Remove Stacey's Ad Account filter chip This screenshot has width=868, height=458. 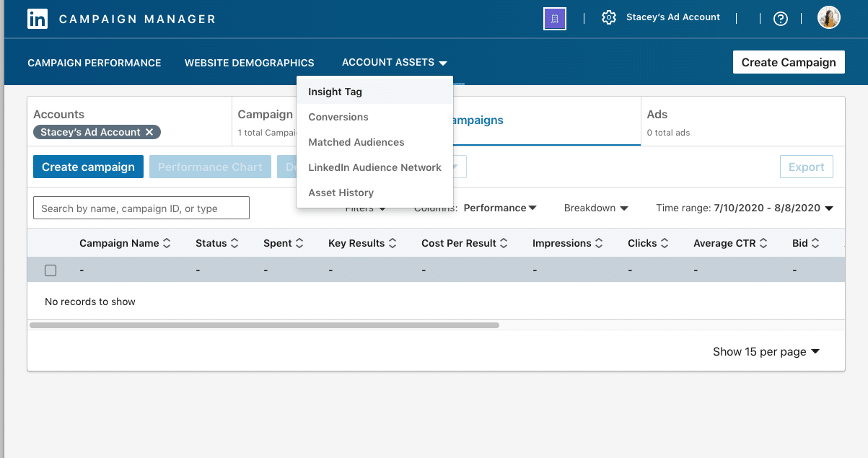[149, 132]
